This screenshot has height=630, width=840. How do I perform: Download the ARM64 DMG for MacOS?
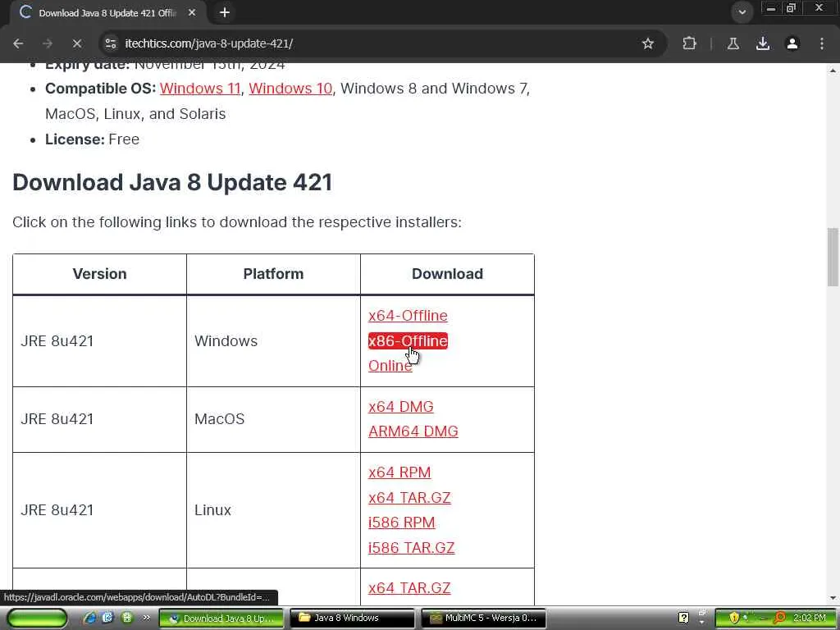[x=413, y=431]
